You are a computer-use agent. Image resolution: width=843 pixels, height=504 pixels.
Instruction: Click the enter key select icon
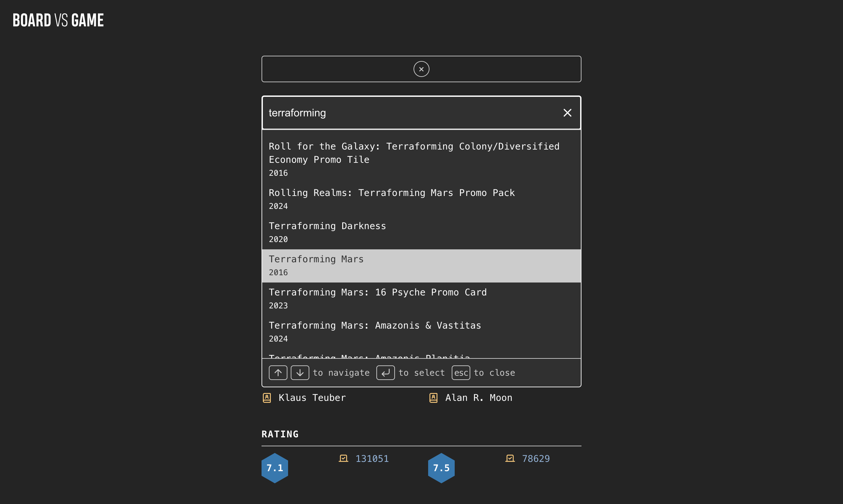(385, 373)
